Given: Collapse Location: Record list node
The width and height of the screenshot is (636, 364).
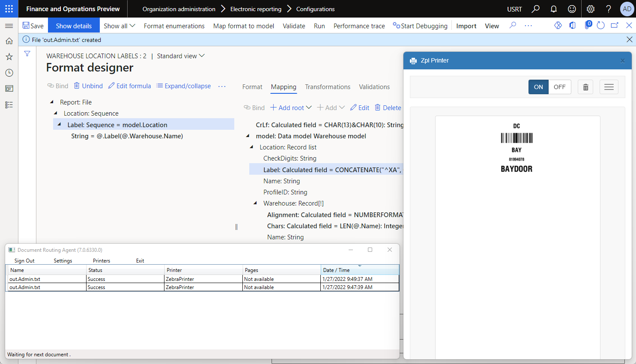Looking at the screenshot, I should coord(251,147).
